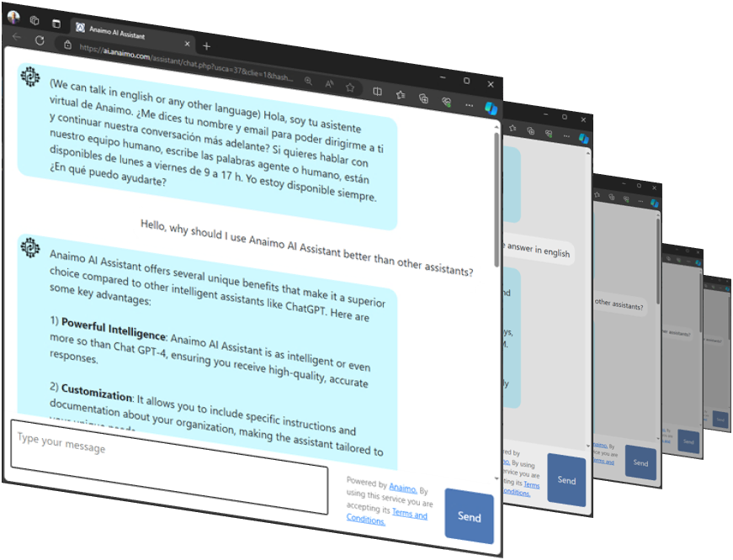Open the browser Settings and more menu
The width and height of the screenshot is (733, 560).
pyautogui.click(x=469, y=105)
